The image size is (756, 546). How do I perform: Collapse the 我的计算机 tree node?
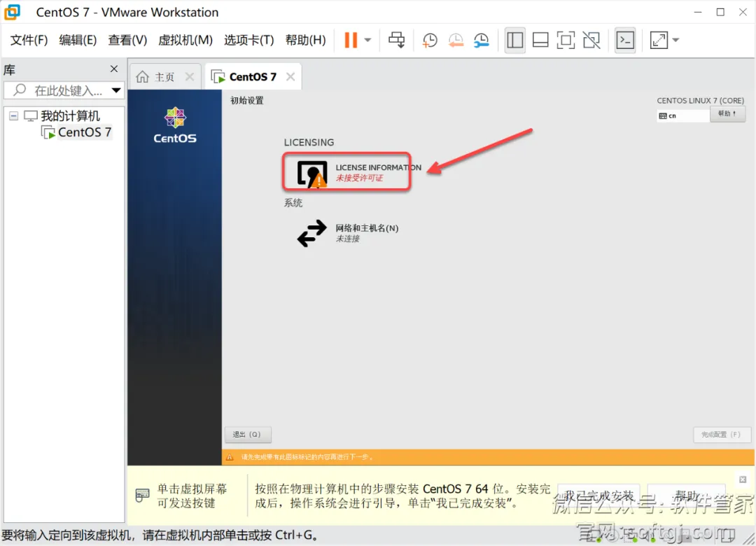(13, 115)
